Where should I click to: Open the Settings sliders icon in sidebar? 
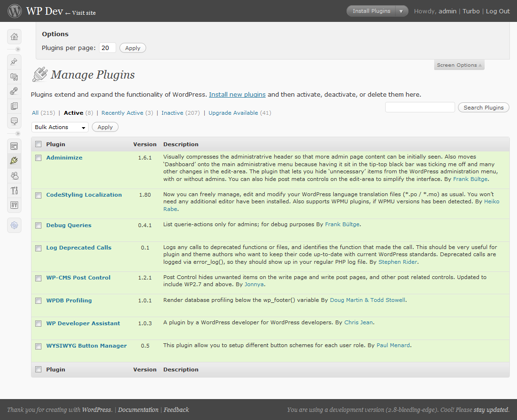tap(14, 205)
